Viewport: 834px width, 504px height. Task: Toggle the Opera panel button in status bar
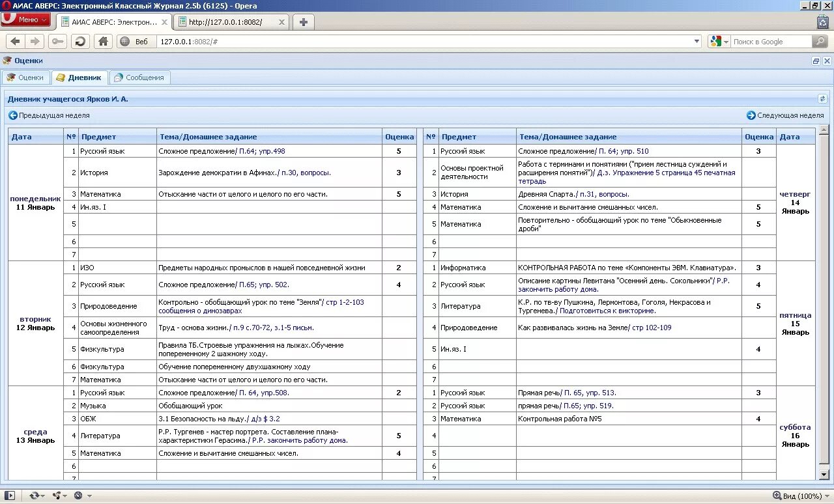pos(10,496)
